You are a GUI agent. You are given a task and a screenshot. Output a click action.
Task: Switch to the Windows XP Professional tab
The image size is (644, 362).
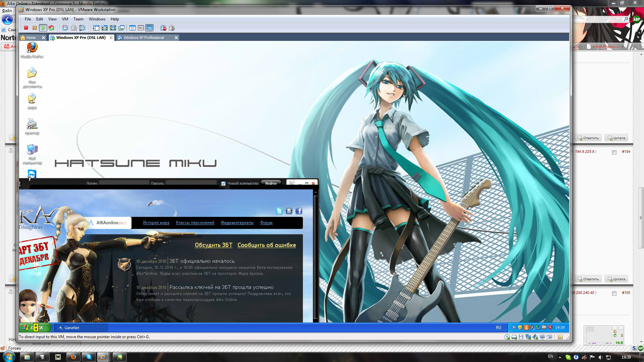pos(144,38)
